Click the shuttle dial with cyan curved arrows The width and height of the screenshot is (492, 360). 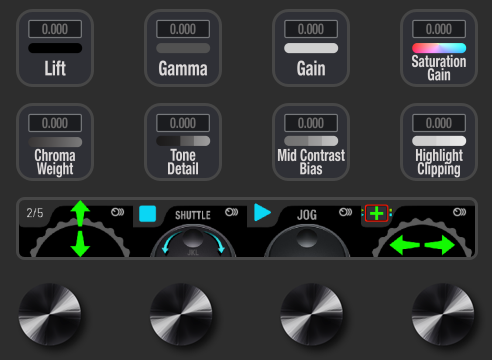tap(193, 241)
